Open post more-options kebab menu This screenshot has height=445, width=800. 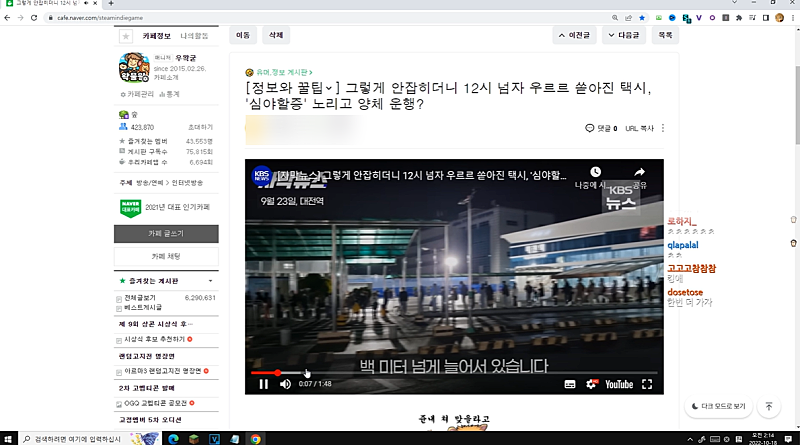click(x=663, y=128)
